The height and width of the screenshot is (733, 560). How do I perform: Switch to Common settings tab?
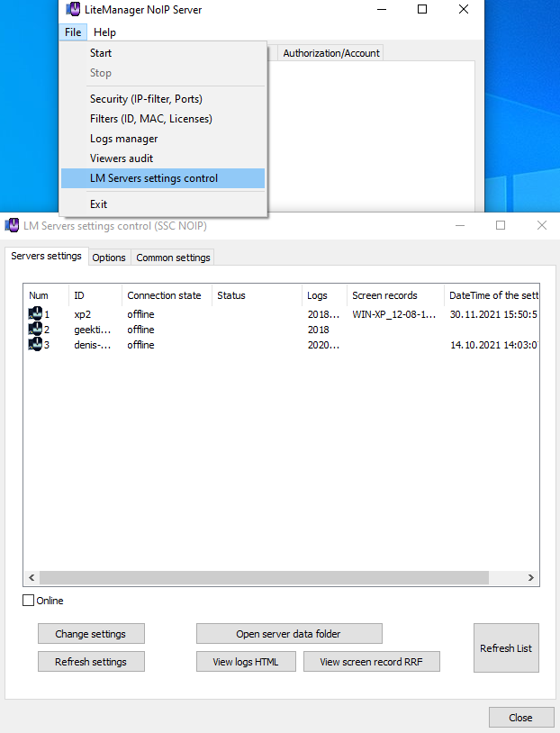(x=173, y=258)
